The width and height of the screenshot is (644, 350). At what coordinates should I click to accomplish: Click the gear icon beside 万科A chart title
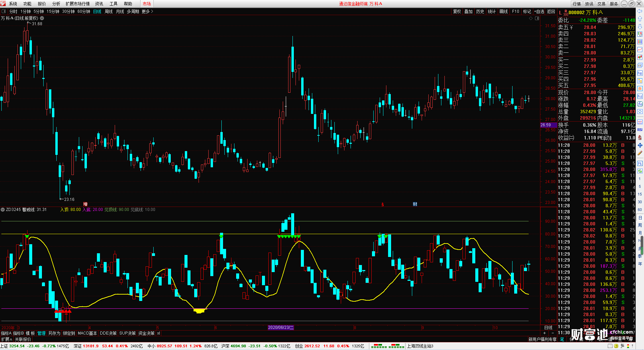click(42, 18)
